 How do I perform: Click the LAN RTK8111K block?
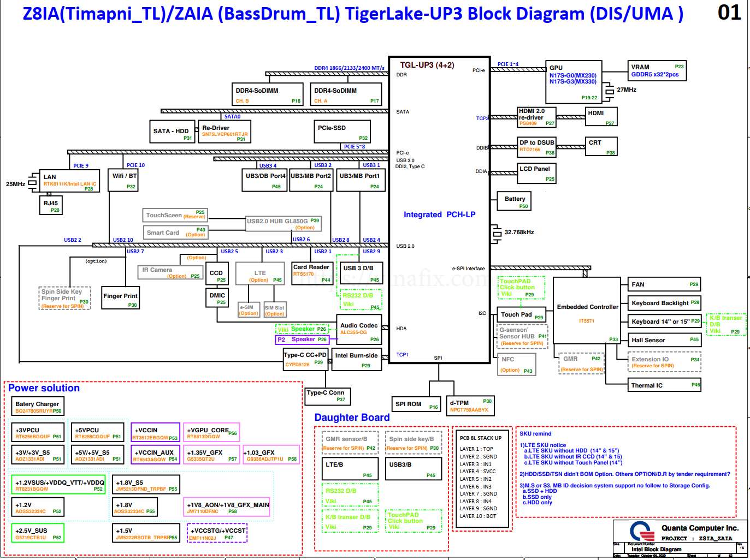pyautogui.click(x=70, y=181)
